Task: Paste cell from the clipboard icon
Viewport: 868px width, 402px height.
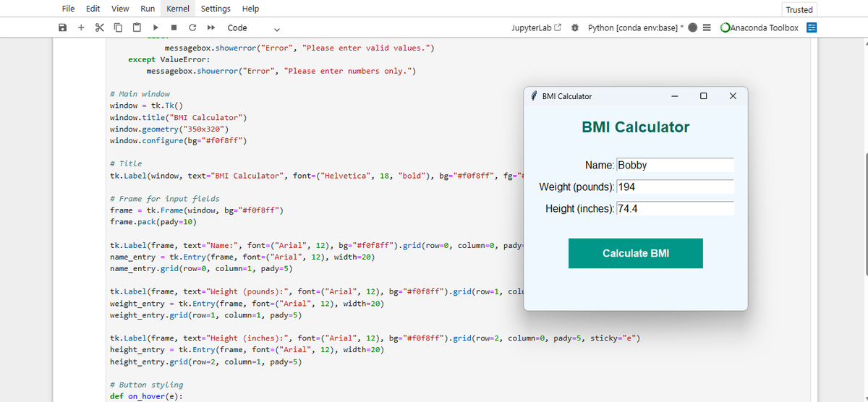Action: tap(136, 27)
